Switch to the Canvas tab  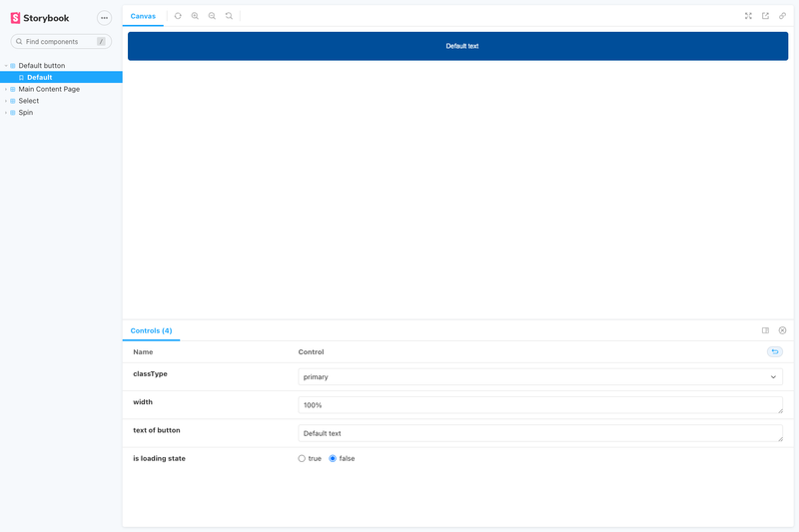click(143, 16)
